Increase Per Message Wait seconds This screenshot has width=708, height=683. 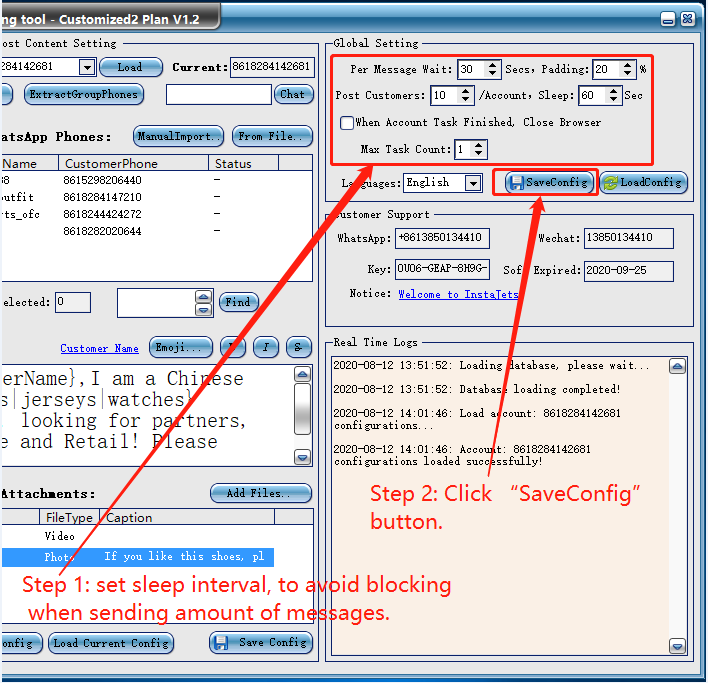pos(493,65)
